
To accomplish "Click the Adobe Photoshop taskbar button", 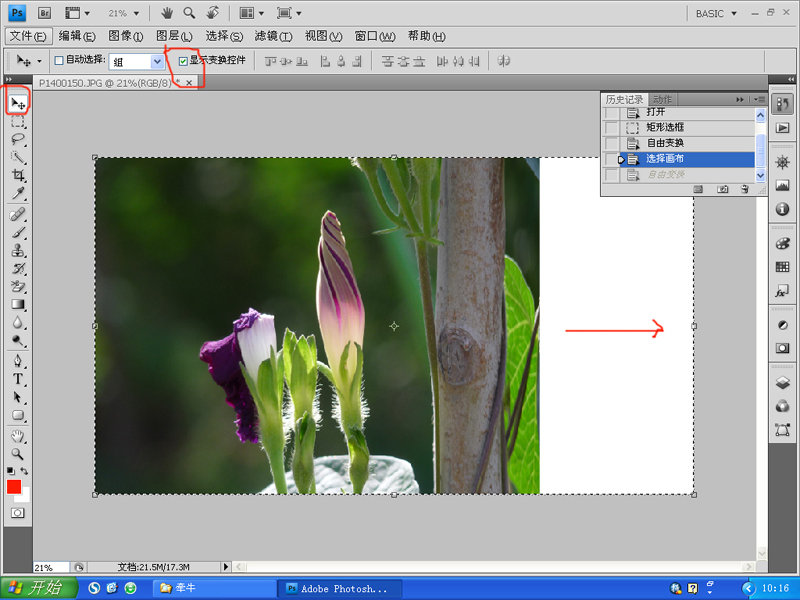I will (340, 588).
